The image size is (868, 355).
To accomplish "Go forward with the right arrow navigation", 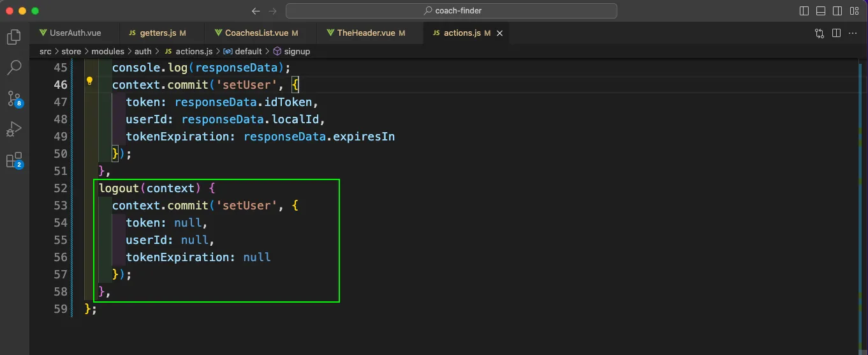I will [x=273, y=11].
